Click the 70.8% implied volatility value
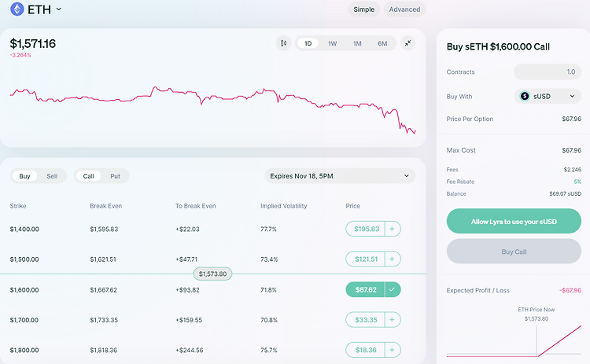590x364 pixels. coord(269,320)
